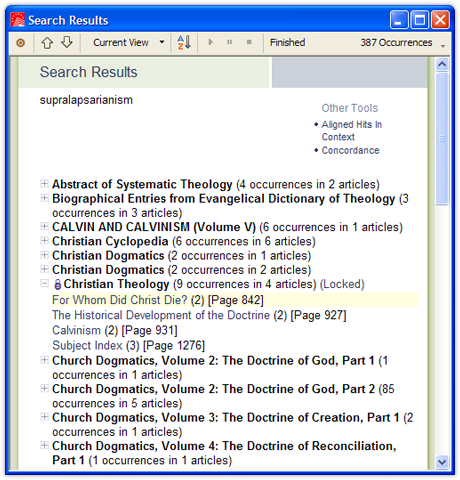Click the Other Tools heading

(x=350, y=108)
